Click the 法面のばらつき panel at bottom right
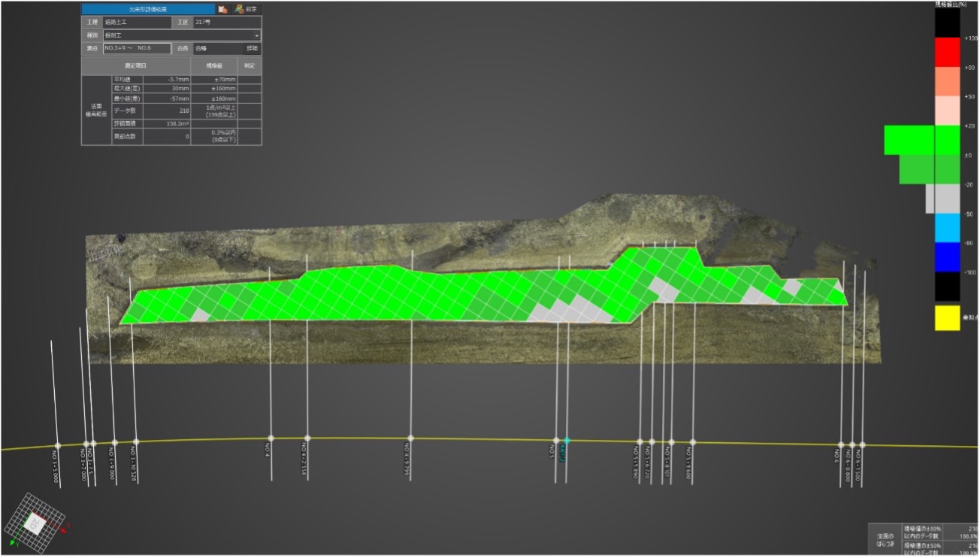This screenshot has width=980, height=558. coord(884,539)
